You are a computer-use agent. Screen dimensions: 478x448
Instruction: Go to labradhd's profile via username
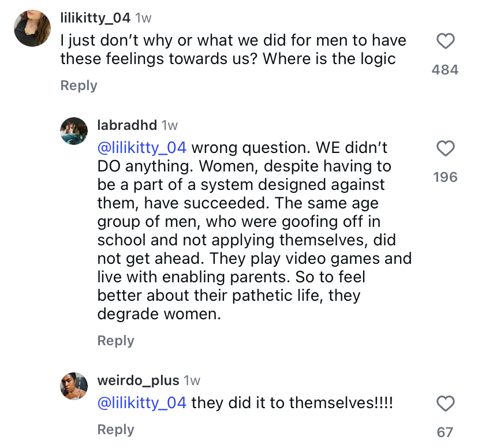(127, 125)
